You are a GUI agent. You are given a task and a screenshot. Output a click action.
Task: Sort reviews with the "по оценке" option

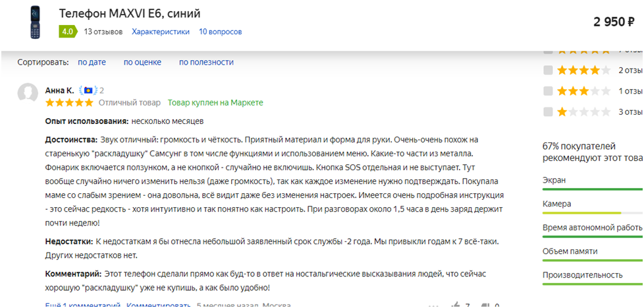point(142,62)
